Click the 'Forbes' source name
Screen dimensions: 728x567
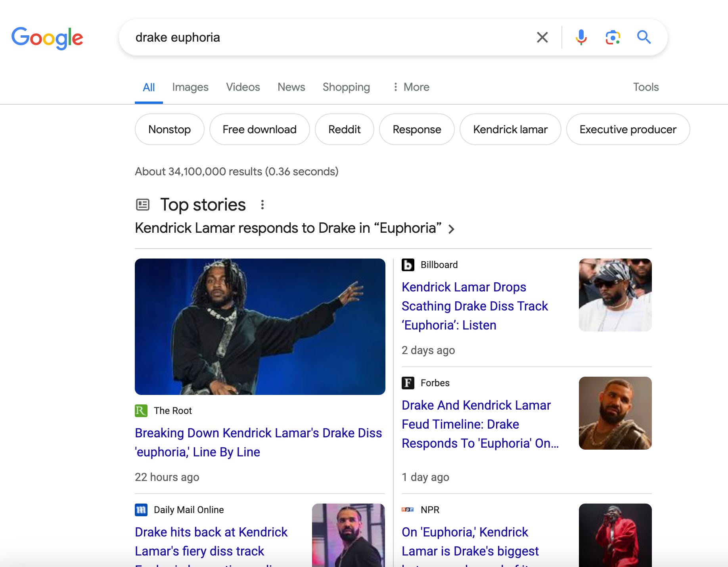point(435,383)
